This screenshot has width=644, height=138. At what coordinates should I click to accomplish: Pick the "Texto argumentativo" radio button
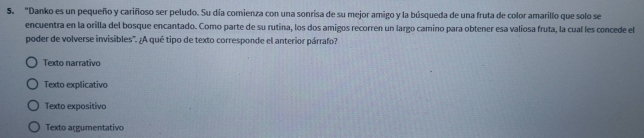(x=34, y=128)
